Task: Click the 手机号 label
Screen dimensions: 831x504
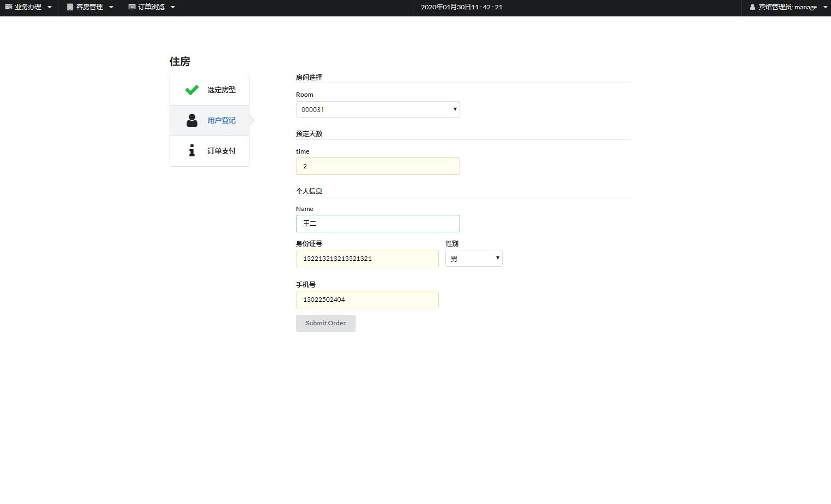Action: pyautogui.click(x=306, y=285)
